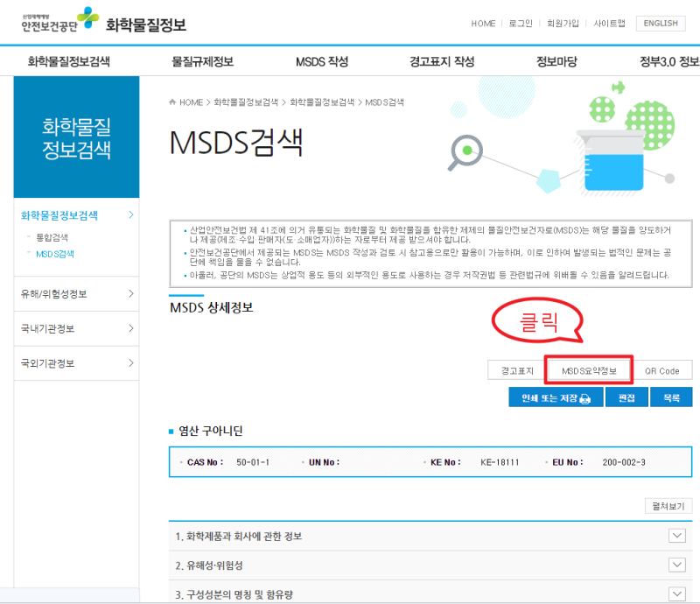Open the MSDS 작성 top menu
The width and height of the screenshot is (700, 604).
322,61
